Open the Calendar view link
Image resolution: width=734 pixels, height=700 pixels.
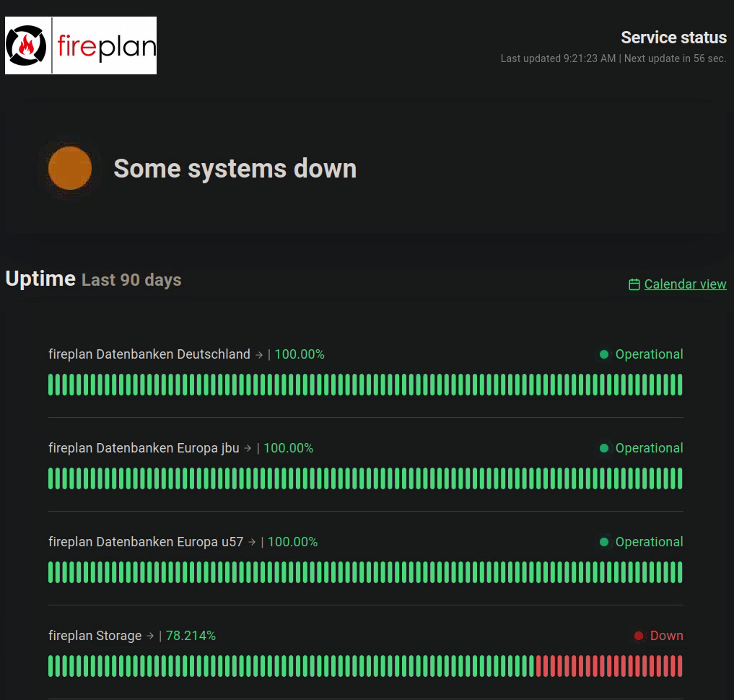click(x=685, y=284)
